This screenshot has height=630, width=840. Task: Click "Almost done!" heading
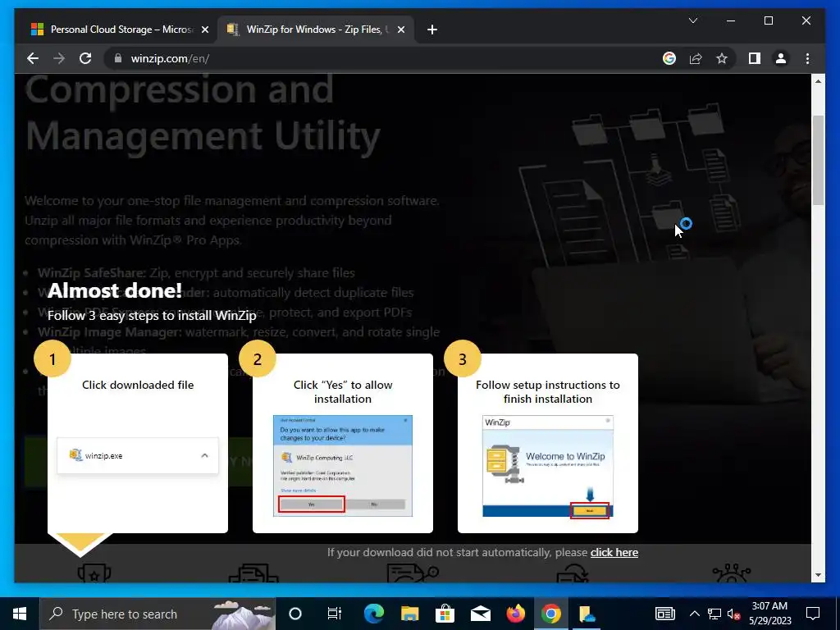[115, 290]
